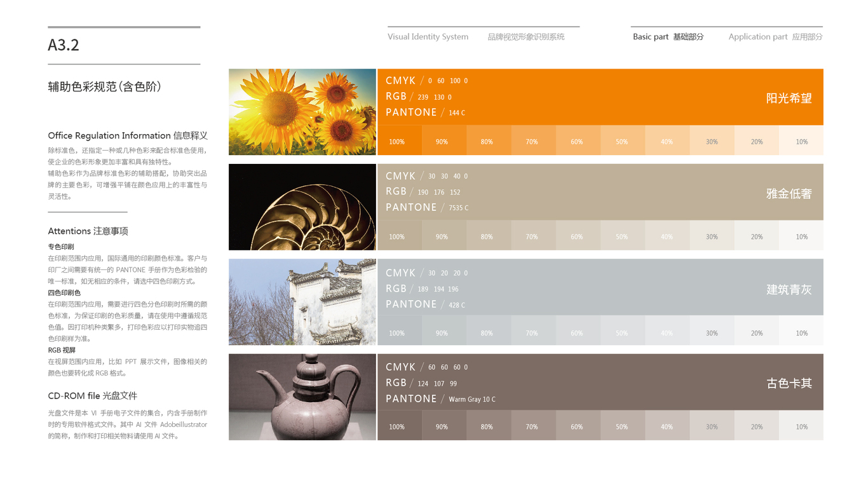The width and height of the screenshot is (868, 488).
Task: Pick the orange 60% swatch
Action: tap(578, 140)
